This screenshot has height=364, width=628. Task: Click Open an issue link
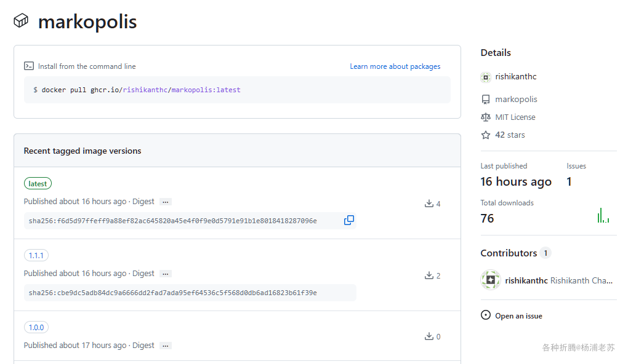click(518, 316)
